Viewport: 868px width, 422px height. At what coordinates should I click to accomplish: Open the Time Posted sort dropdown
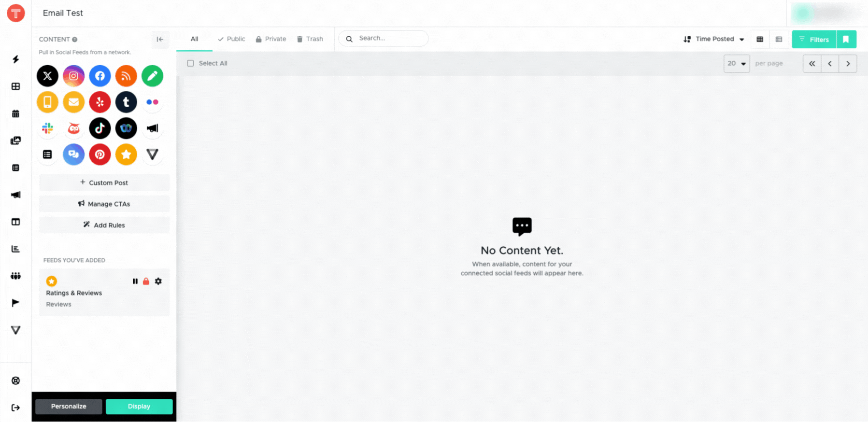714,39
